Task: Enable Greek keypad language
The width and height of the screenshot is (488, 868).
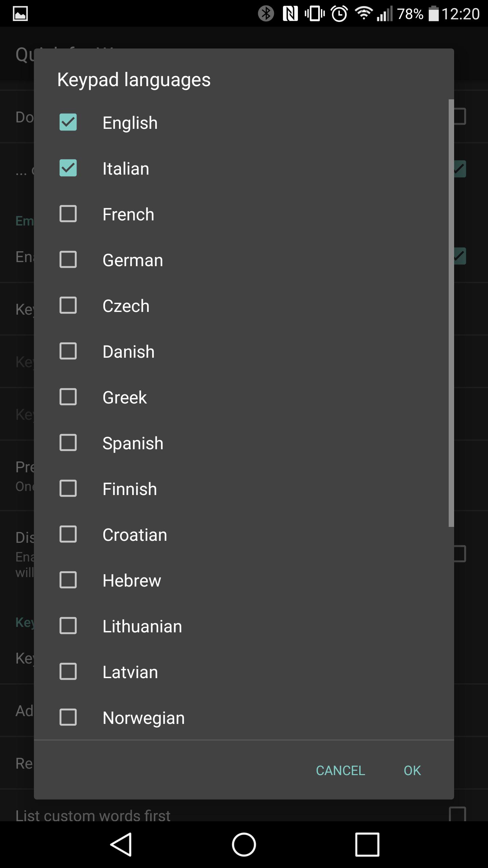Action: [68, 397]
